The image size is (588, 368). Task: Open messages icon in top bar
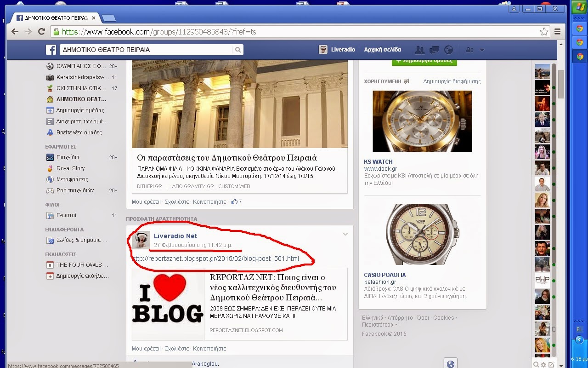(x=434, y=50)
